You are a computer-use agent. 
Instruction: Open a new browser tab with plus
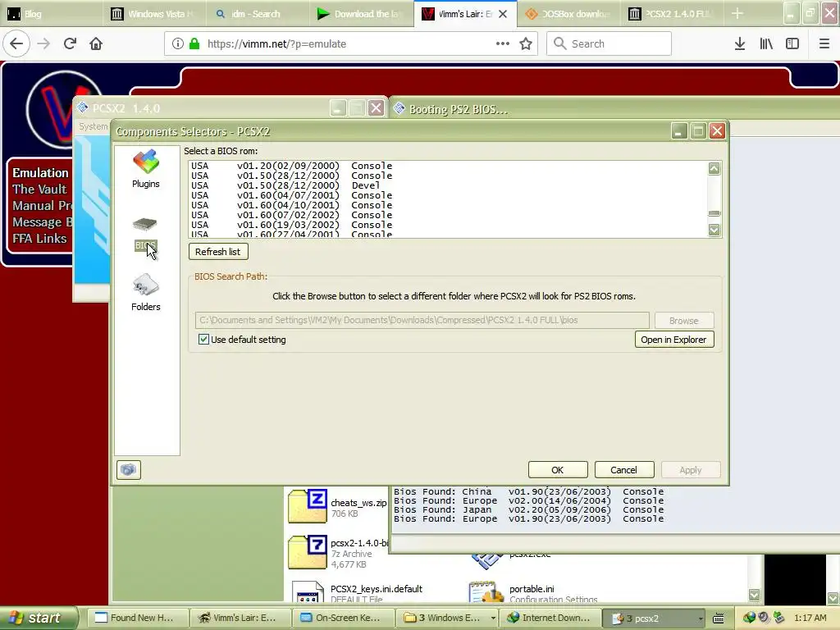[737, 13]
